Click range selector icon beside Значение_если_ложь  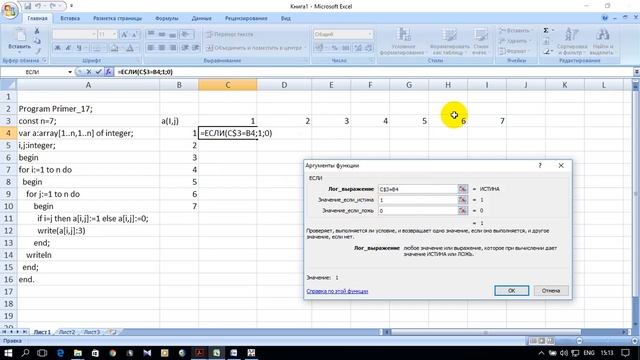point(462,210)
